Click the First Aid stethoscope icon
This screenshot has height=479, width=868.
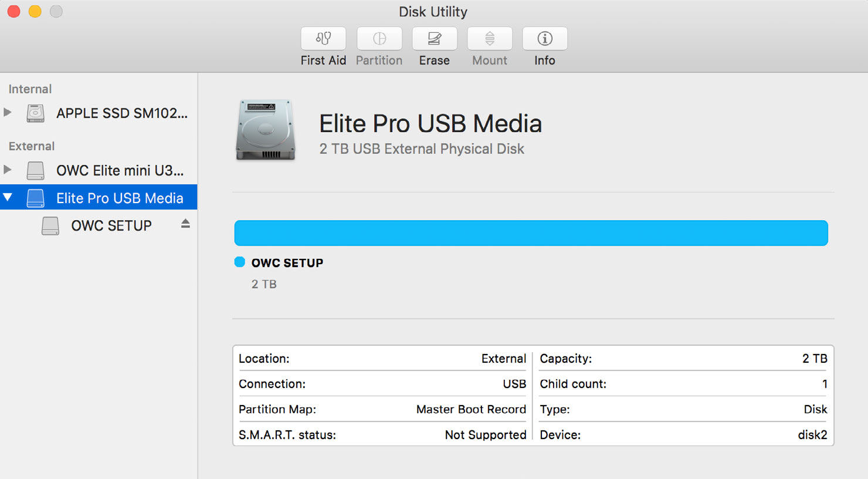click(323, 39)
